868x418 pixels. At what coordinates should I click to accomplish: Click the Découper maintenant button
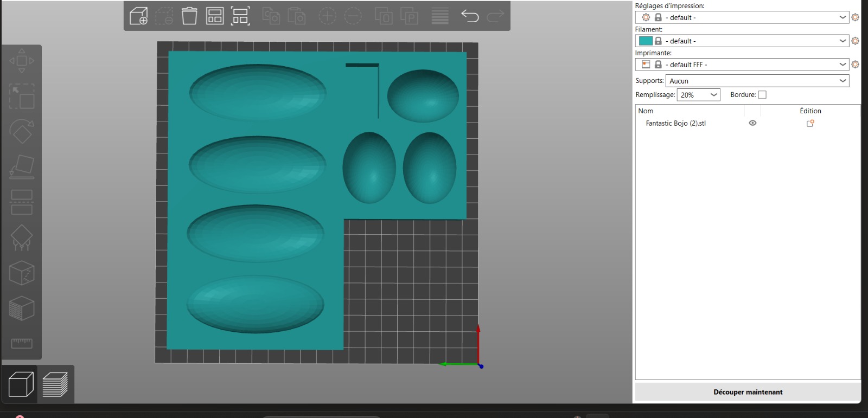click(748, 392)
